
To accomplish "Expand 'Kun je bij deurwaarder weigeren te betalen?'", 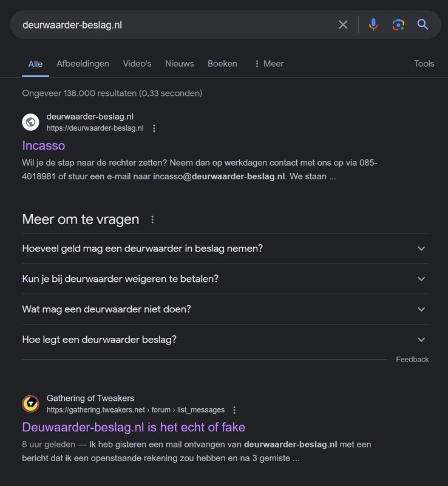I will (421, 279).
